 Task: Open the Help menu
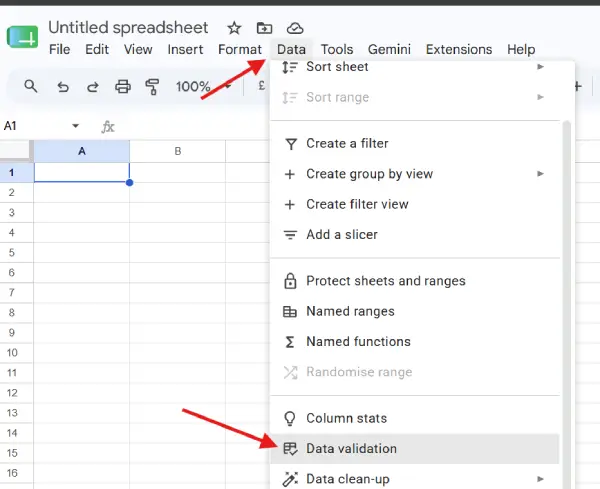521,49
